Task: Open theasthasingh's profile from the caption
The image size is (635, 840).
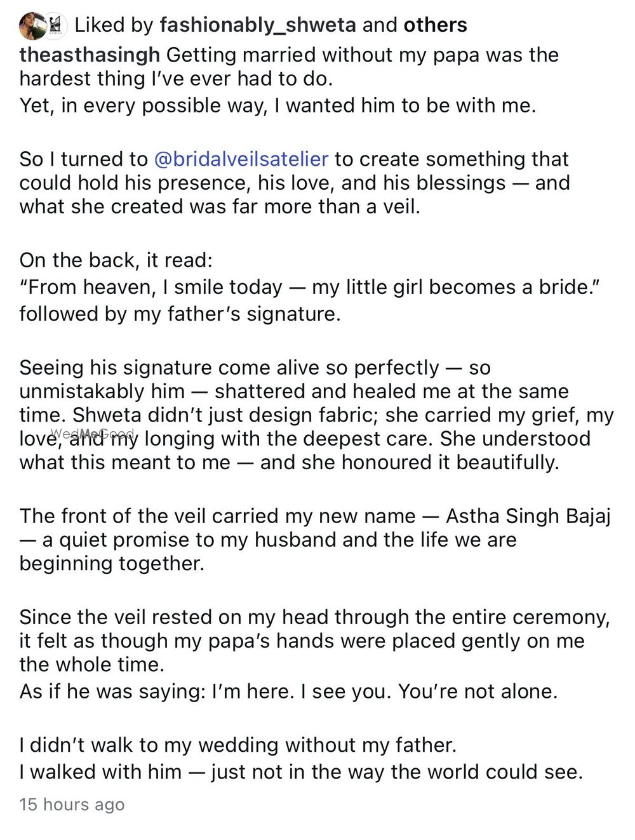Action: pos(90,55)
